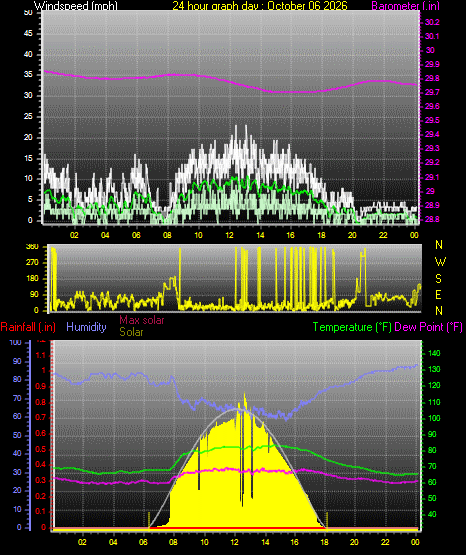Select the "Humidity" legend label
This screenshot has height=555, width=466.
(x=86, y=327)
